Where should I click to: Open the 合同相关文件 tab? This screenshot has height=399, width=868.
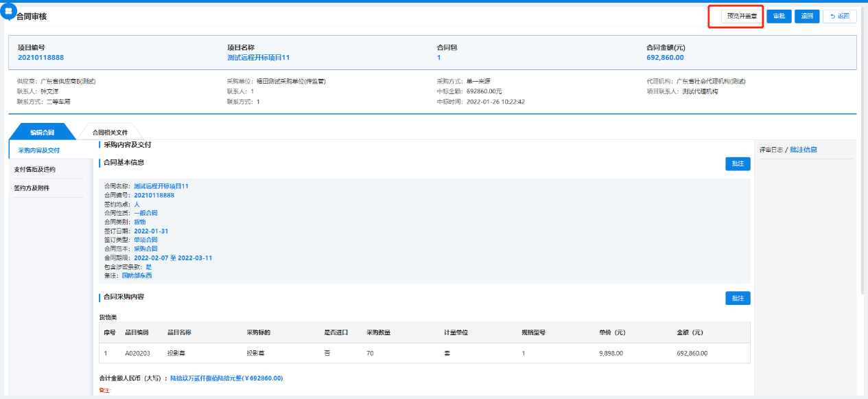pos(110,132)
